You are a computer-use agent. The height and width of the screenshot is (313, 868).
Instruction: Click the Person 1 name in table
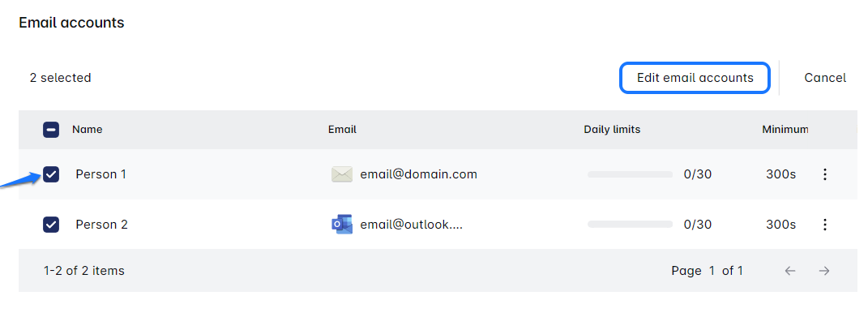100,174
